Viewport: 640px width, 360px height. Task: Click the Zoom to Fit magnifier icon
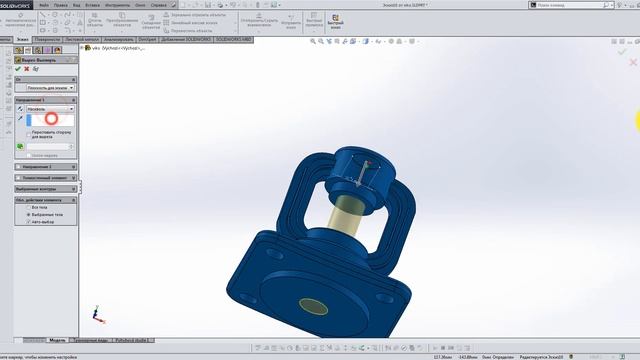click(313, 42)
